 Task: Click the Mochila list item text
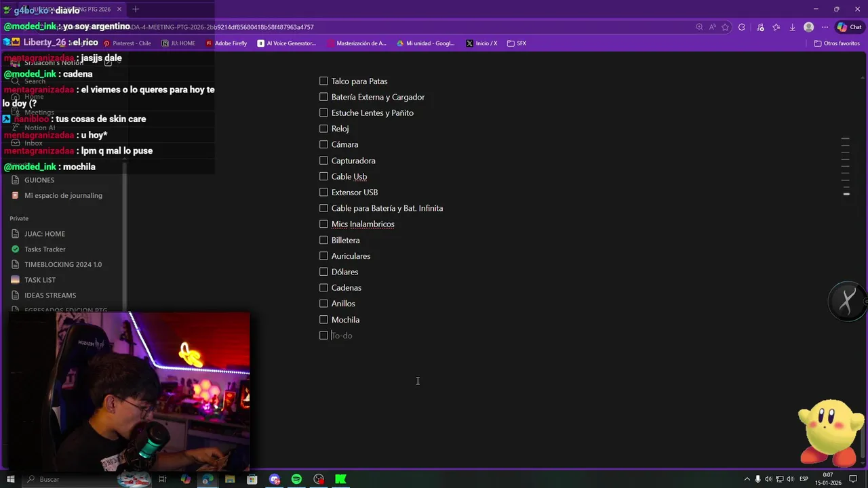pos(345,320)
